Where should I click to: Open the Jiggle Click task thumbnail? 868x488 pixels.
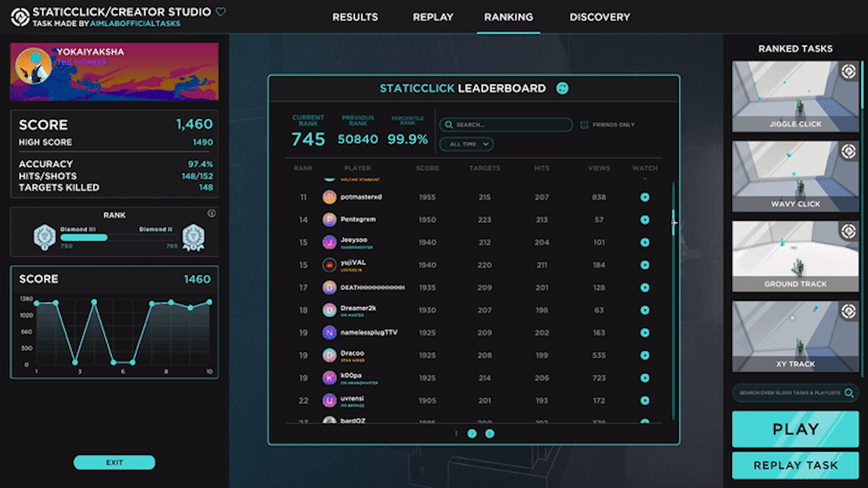(x=795, y=97)
